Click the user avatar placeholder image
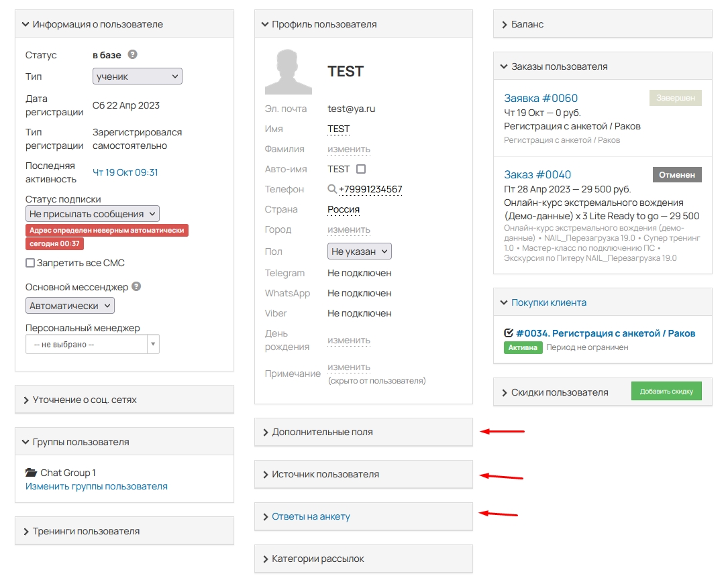728x582 pixels. [288, 71]
